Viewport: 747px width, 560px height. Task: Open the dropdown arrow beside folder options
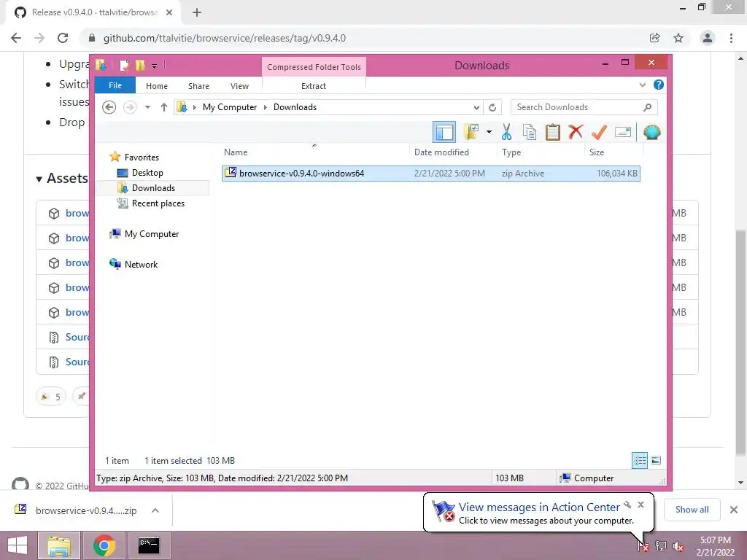pos(489,132)
